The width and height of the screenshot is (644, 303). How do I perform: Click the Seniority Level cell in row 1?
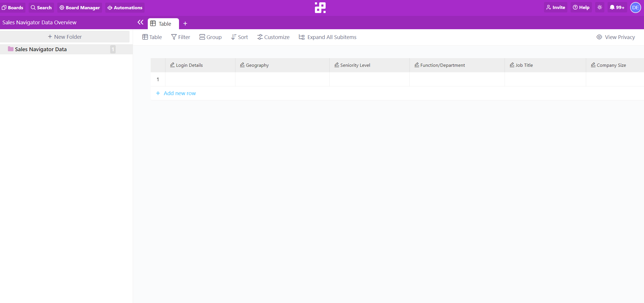[x=370, y=79]
